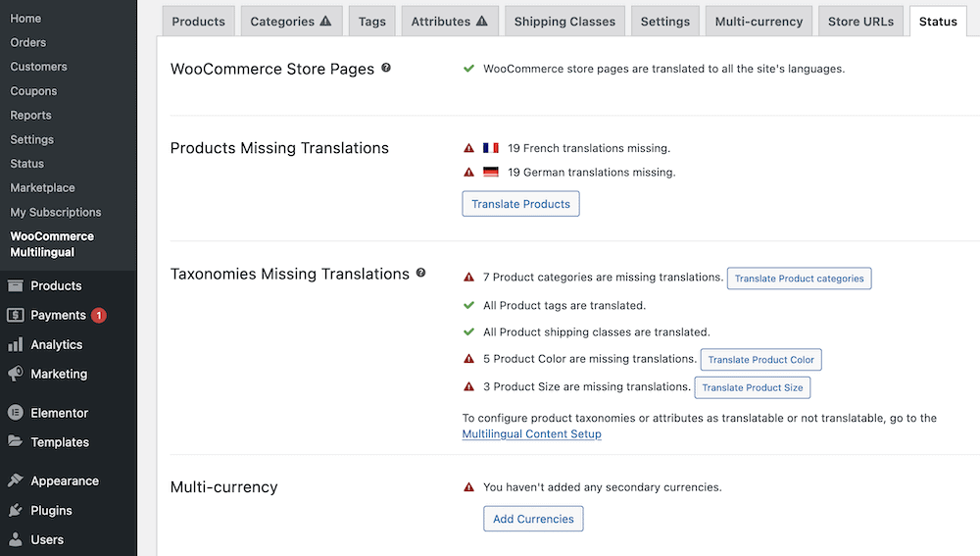Screen dimensions: 980x556
Task: Open the Multi-currency tab
Action: tap(759, 22)
